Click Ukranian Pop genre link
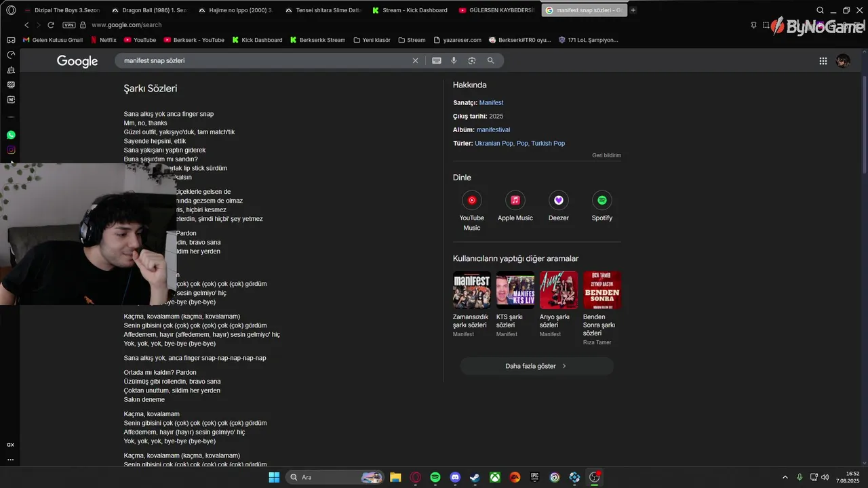This screenshot has height=488, width=868. [x=494, y=143]
